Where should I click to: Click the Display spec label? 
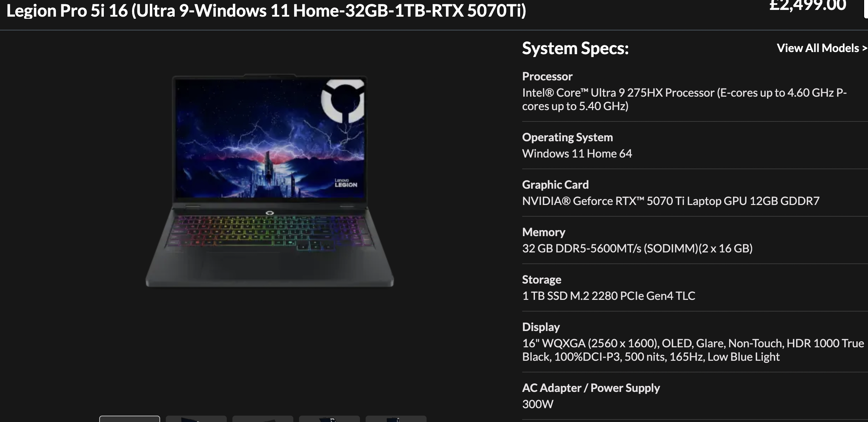[541, 327]
